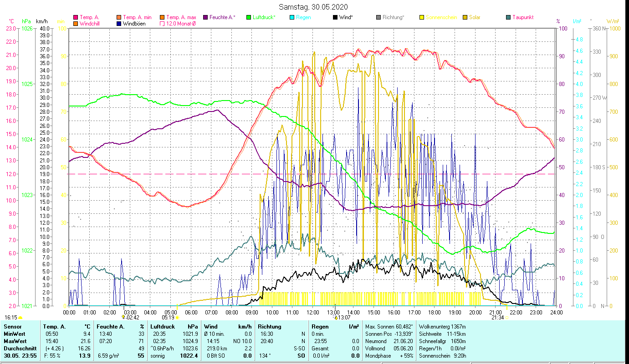The width and height of the screenshot is (629, 364).
Task: Click the 'Neumond 21.06.20' entry
Action: pos(389,341)
